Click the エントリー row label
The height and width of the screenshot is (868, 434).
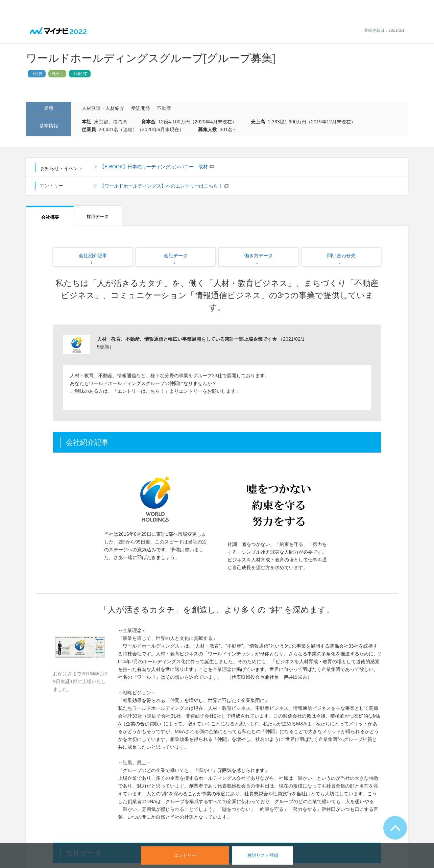51,186
